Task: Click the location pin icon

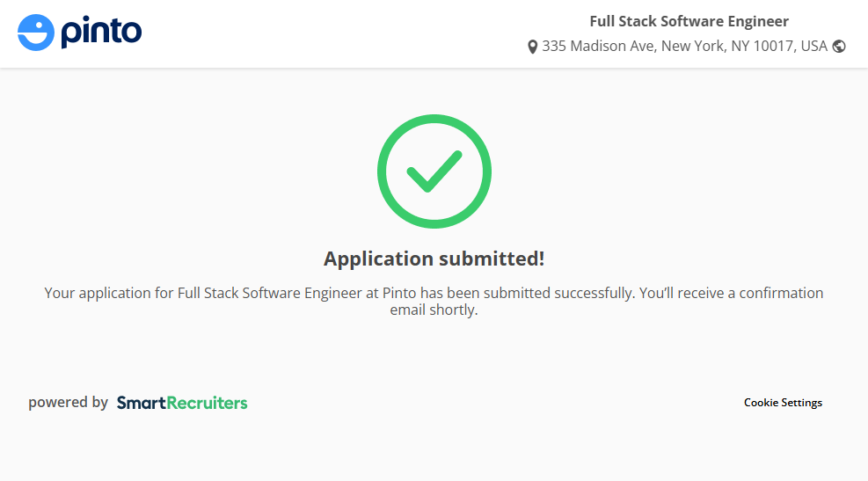Action: (532, 47)
